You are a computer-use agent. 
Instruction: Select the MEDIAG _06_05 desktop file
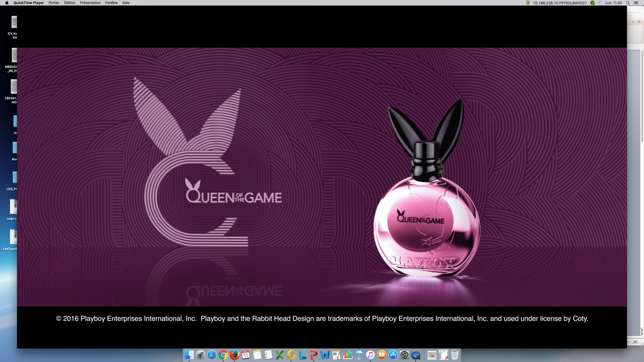[12, 60]
